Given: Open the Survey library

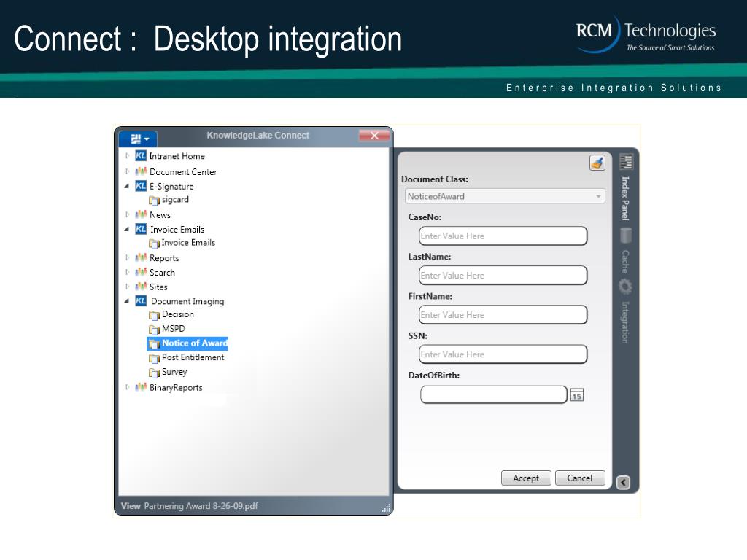Looking at the screenshot, I should click(x=174, y=372).
